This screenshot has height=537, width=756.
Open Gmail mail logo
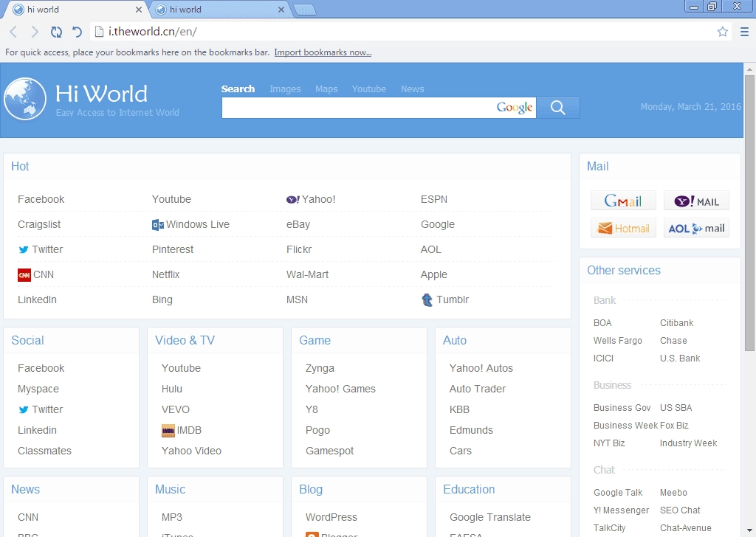click(623, 201)
